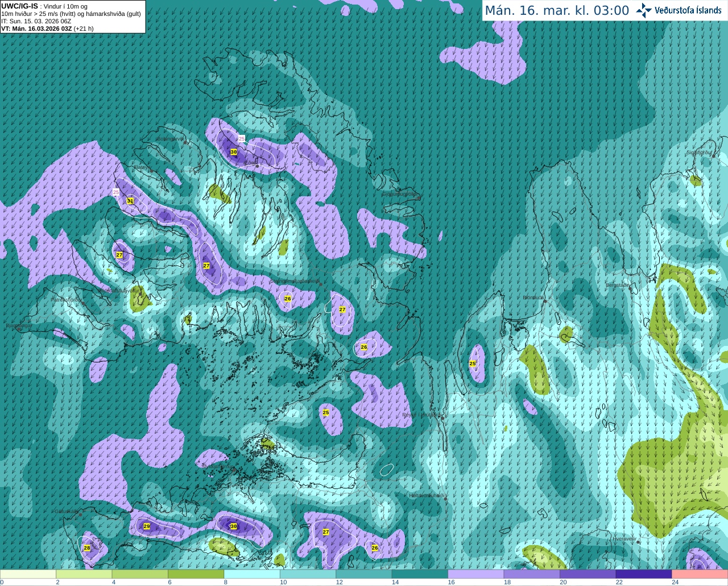The width and height of the screenshot is (728, 586).
Task: Click the 20–22 purple legend swatch
Action: [x=588, y=574]
